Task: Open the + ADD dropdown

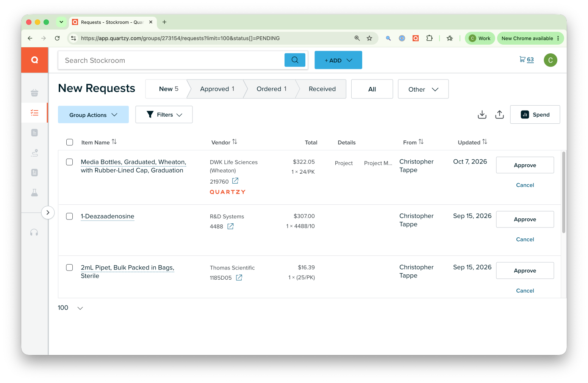Action: click(x=338, y=60)
